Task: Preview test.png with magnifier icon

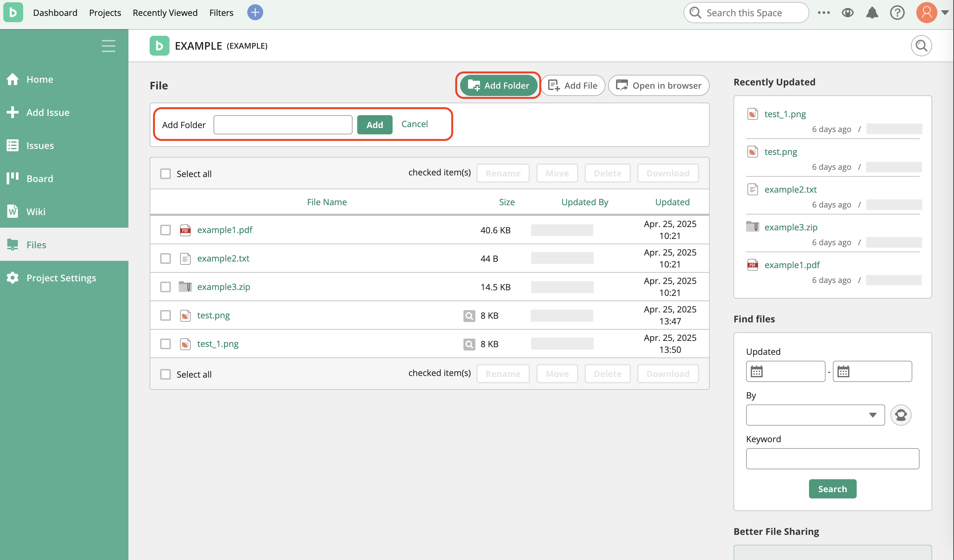Action: tap(469, 315)
